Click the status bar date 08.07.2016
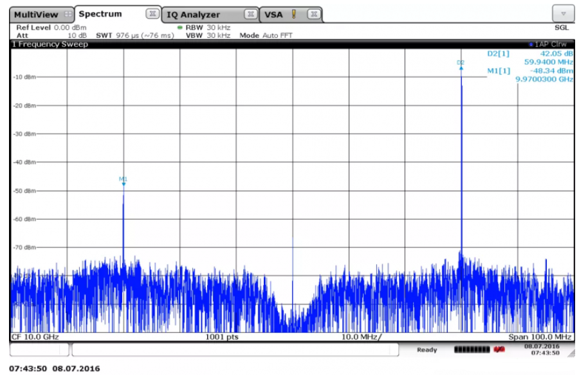This screenshot has height=381, width=588. click(x=542, y=346)
